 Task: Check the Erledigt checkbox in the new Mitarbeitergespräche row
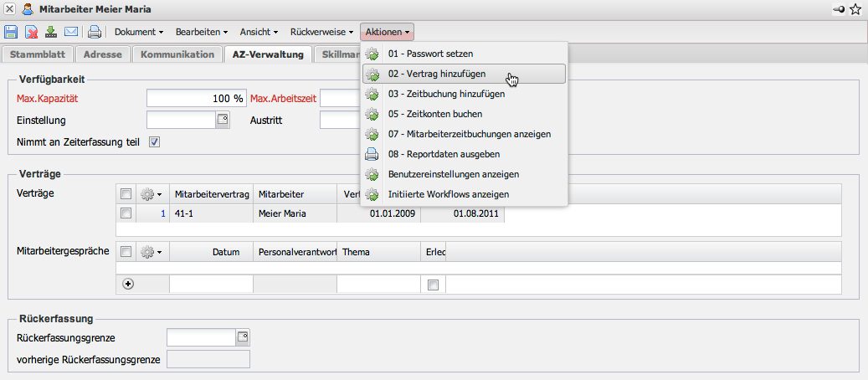433,285
